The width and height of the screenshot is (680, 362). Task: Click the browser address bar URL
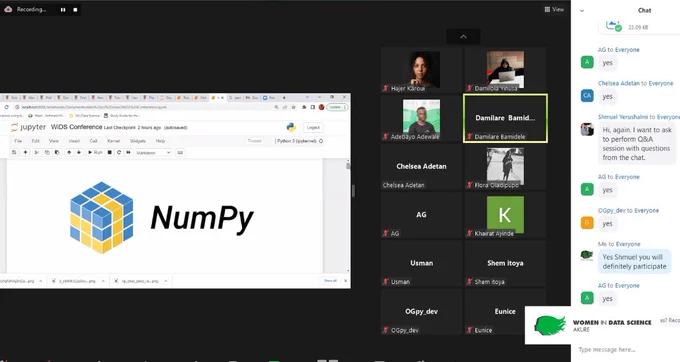pos(93,107)
